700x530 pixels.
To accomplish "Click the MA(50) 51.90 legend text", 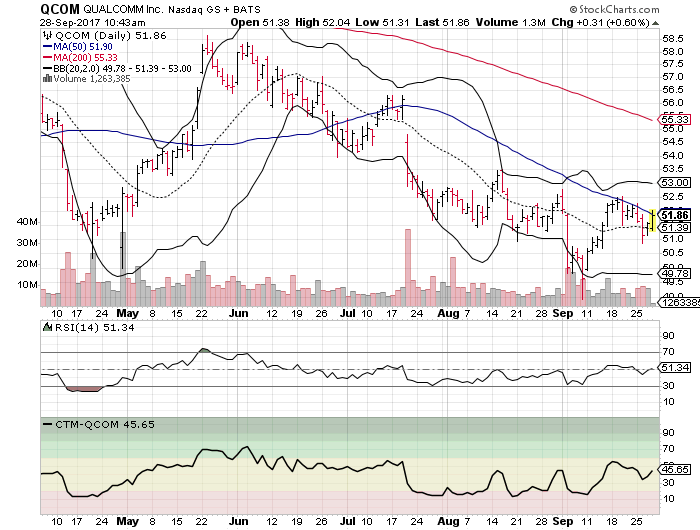I will pyautogui.click(x=83, y=46).
